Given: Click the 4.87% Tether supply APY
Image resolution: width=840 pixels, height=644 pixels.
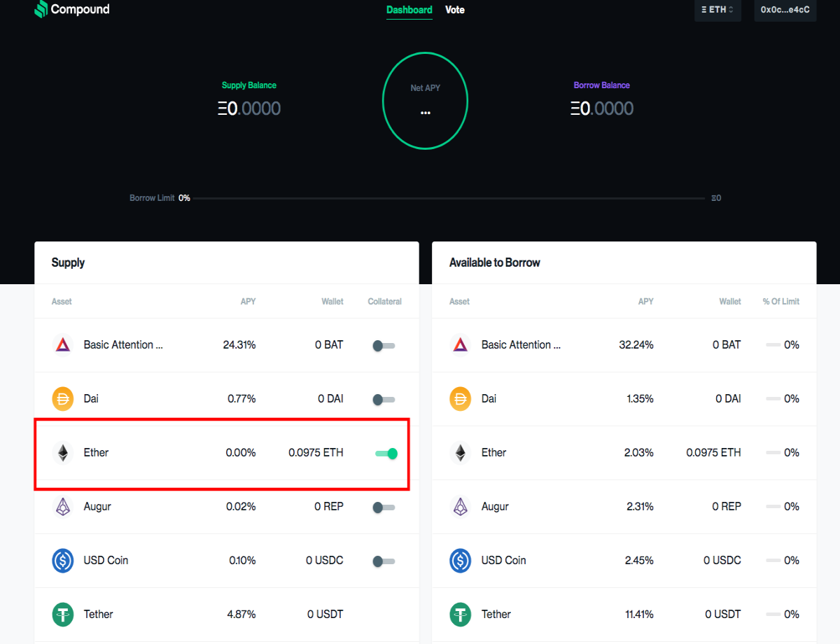Looking at the screenshot, I should pyautogui.click(x=241, y=614).
